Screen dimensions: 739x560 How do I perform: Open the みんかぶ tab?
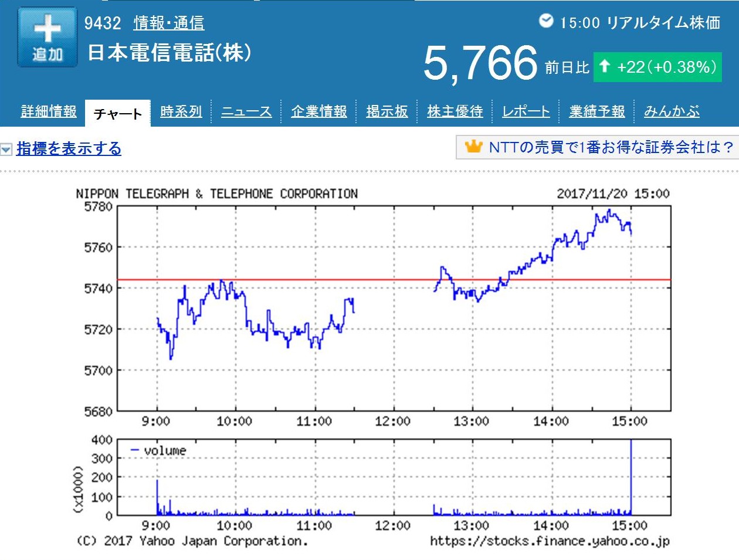point(672,111)
